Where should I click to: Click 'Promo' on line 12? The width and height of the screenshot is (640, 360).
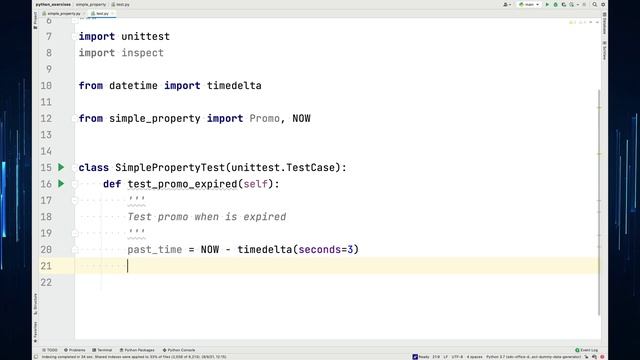tap(264, 118)
